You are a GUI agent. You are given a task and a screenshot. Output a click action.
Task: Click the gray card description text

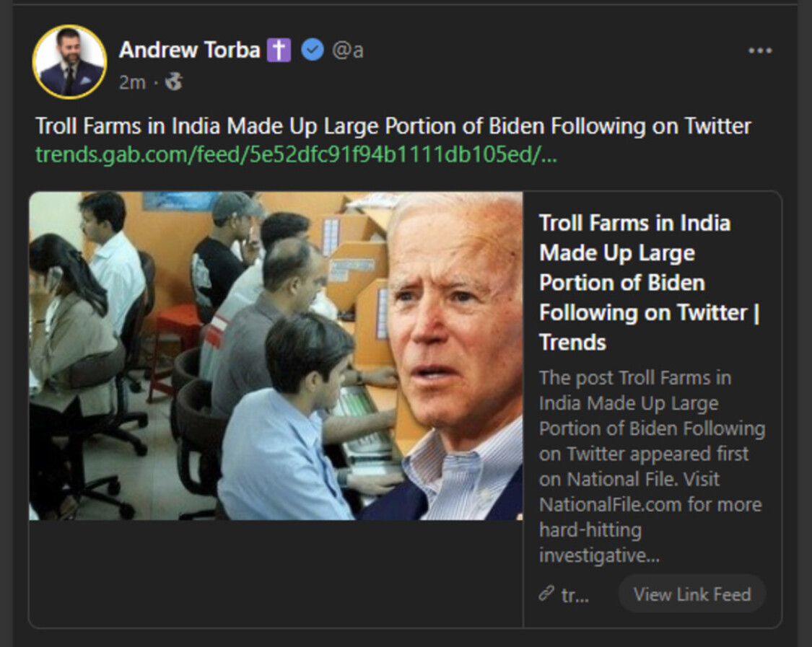coord(651,466)
